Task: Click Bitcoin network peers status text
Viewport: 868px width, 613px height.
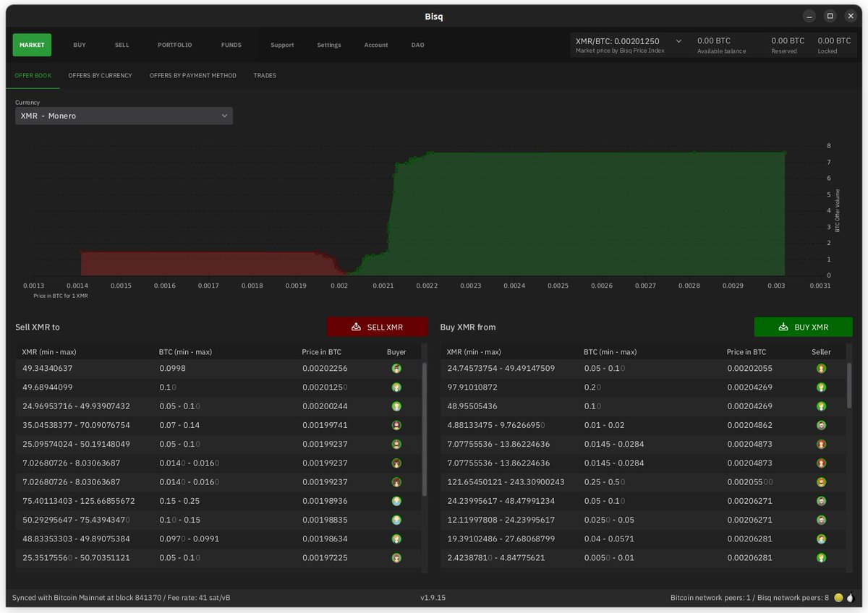Action: [749, 598]
